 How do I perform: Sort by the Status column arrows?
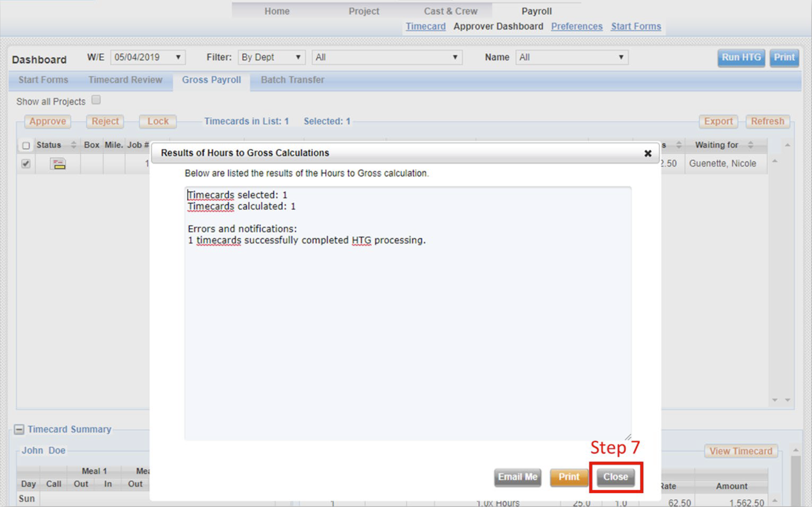[x=73, y=145]
